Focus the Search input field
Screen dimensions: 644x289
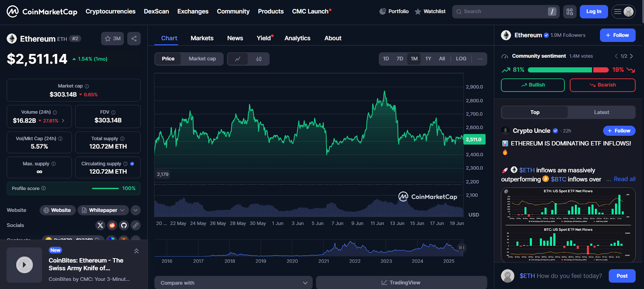pos(506,12)
